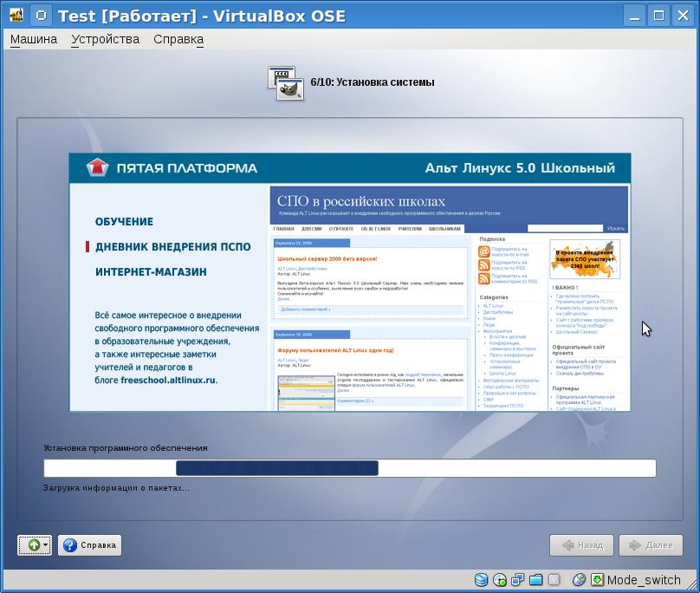This screenshot has height=593, width=700.
Task: Toggle the window sticky button in title bar
Action: tap(40, 16)
